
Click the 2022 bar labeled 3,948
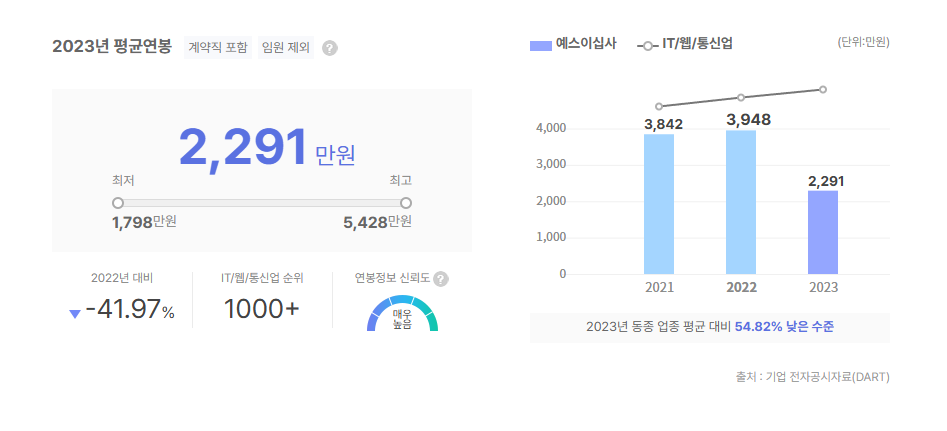pos(741,202)
